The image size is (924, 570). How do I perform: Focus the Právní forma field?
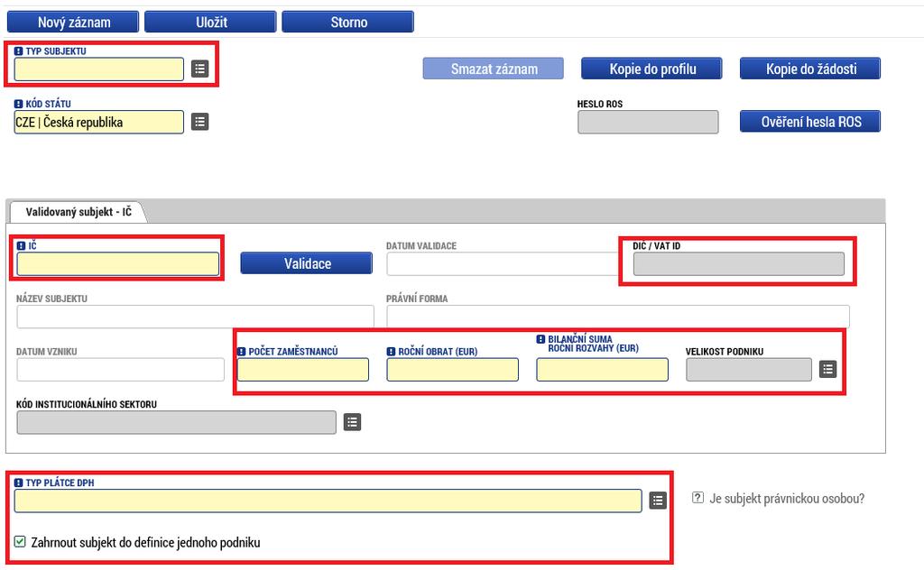pyautogui.click(x=618, y=317)
